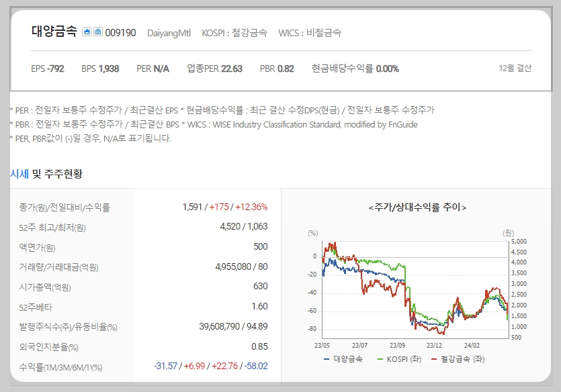Click the 시가총액(억원) label
This screenshot has height=392, width=561.
[x=45, y=287]
